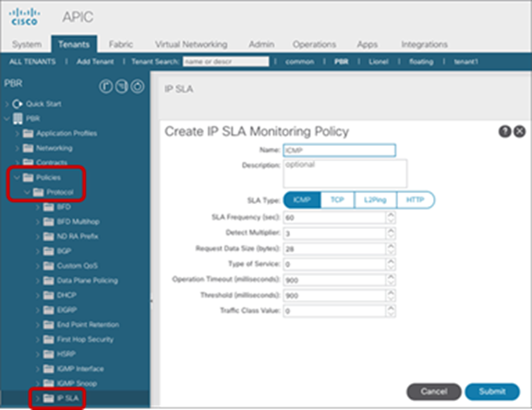The width and height of the screenshot is (532, 410).
Task: Select IGMP Interface tree item
Action: click(x=80, y=368)
